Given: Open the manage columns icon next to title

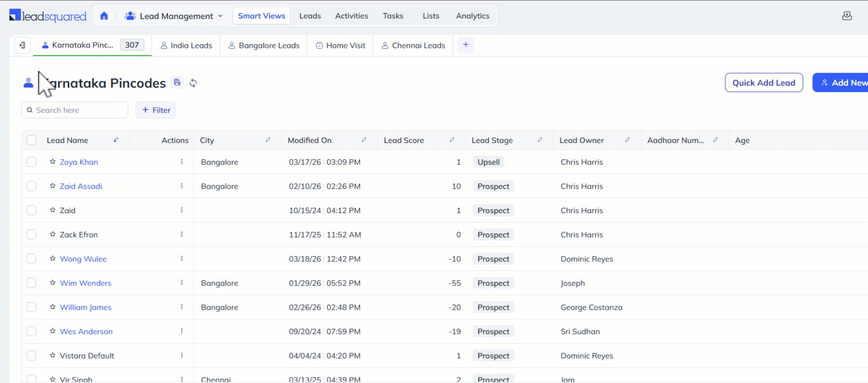Looking at the screenshot, I should point(177,83).
